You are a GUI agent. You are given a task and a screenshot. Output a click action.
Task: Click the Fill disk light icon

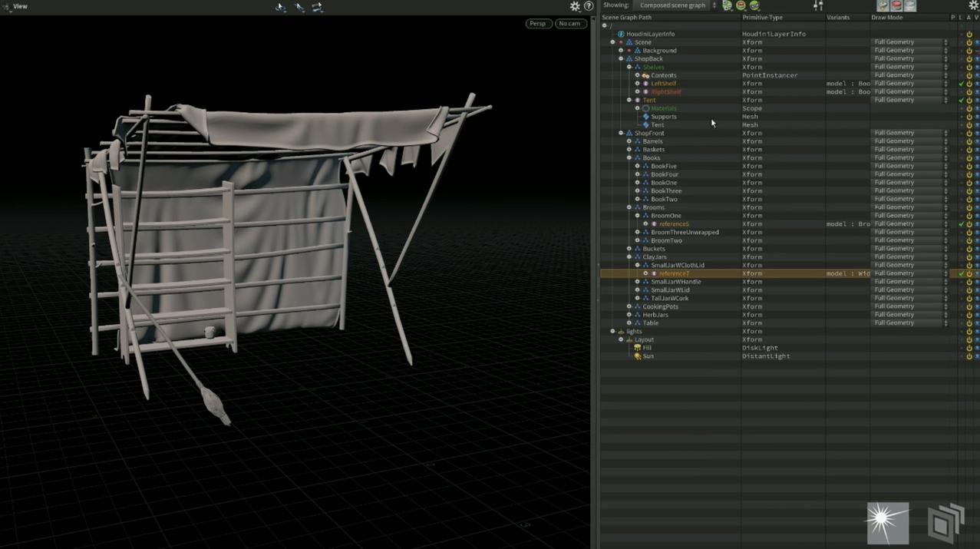(638, 348)
